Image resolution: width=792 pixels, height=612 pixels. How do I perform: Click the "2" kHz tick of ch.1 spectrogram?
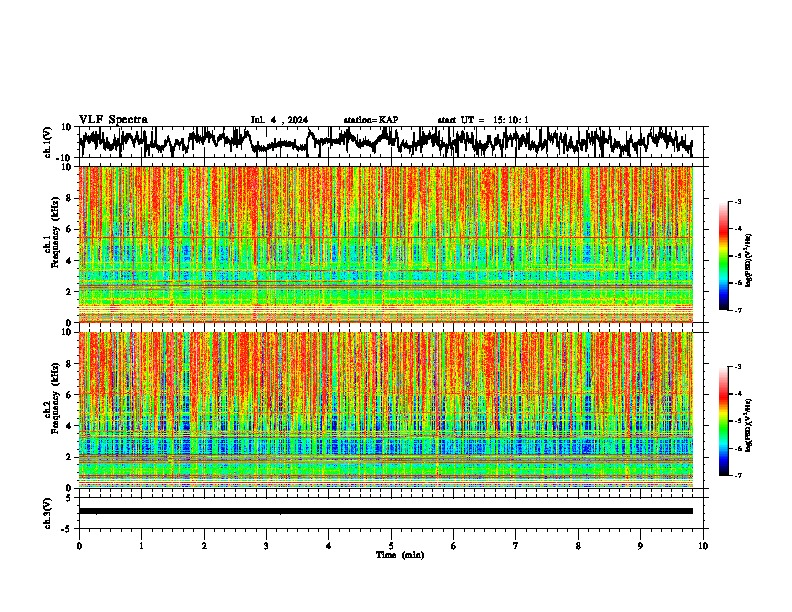click(69, 291)
